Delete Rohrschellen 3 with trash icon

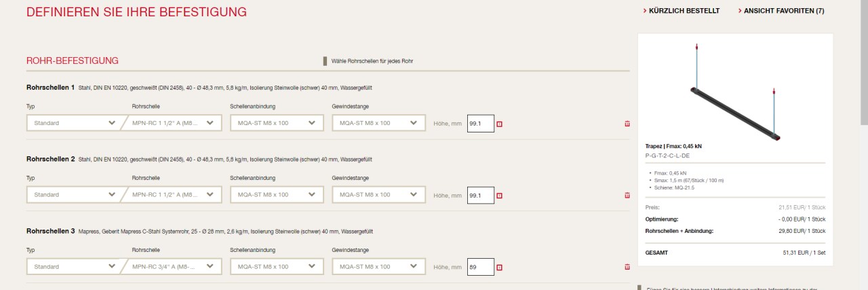point(627,267)
